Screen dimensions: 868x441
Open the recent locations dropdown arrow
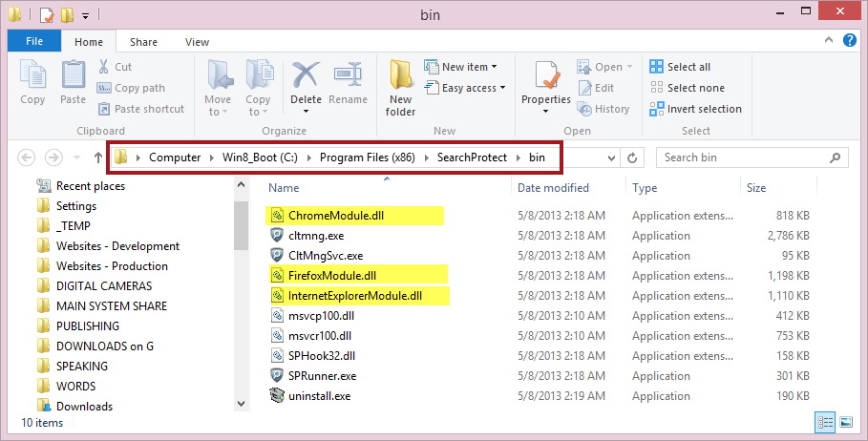point(77,158)
